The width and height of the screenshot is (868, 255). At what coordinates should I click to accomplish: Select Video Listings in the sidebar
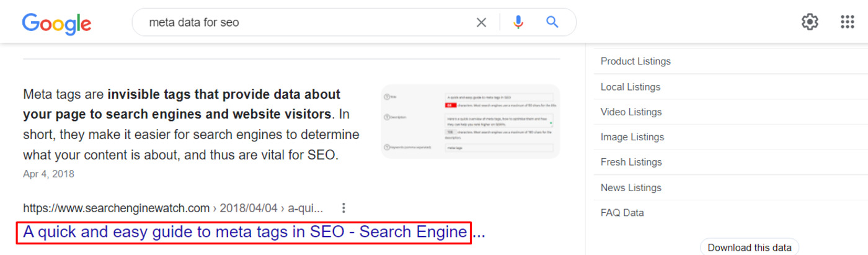coord(631,112)
